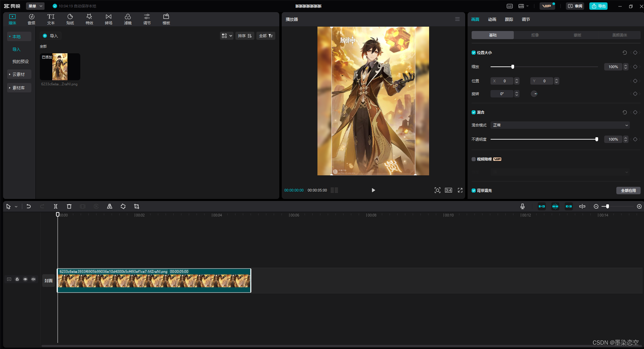The width and height of the screenshot is (644, 349).
Task: Toggle the preview axis icon
Action: pyautogui.click(x=582, y=206)
